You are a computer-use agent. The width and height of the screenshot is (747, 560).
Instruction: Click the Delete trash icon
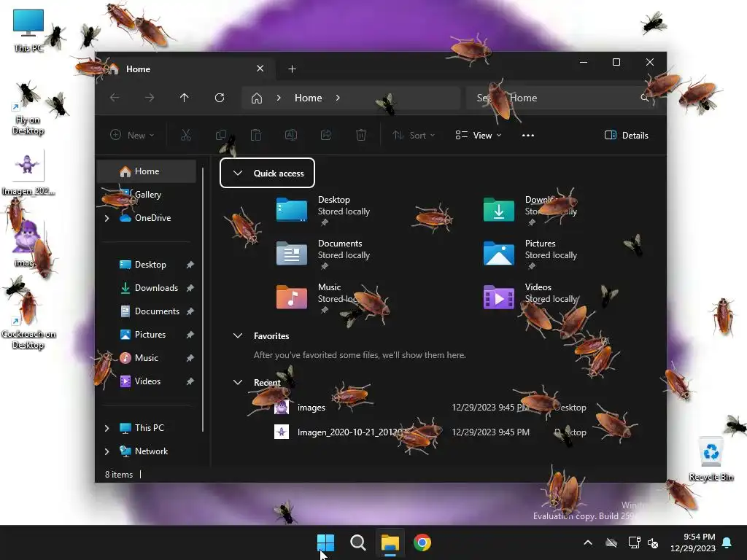(361, 135)
